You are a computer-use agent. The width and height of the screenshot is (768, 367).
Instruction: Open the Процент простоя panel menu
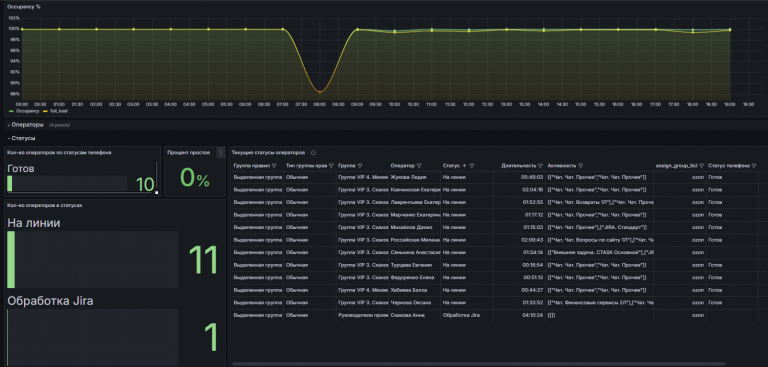tap(221, 152)
